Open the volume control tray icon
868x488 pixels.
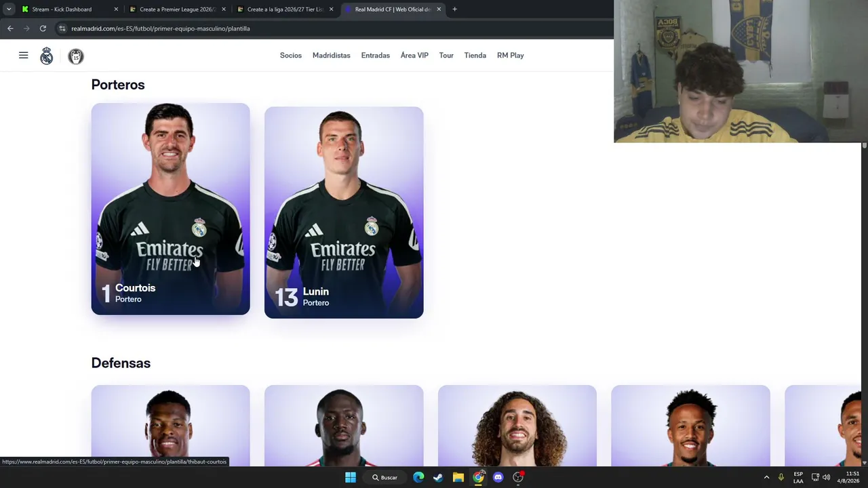[826, 477]
